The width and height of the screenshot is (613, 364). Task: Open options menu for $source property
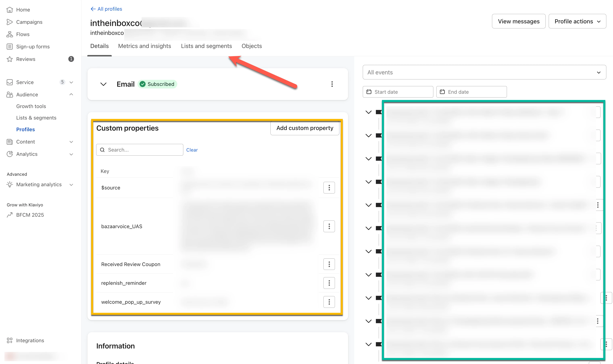point(329,188)
